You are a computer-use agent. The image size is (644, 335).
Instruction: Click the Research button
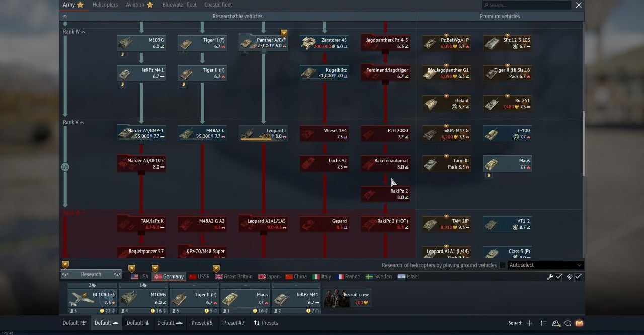[91, 274]
